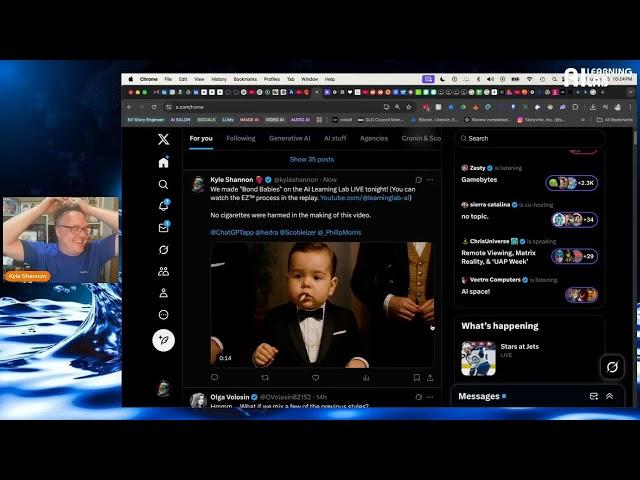Image resolution: width=640 pixels, height=480 pixels.
Task: Show 35 new posts
Action: 312,160
